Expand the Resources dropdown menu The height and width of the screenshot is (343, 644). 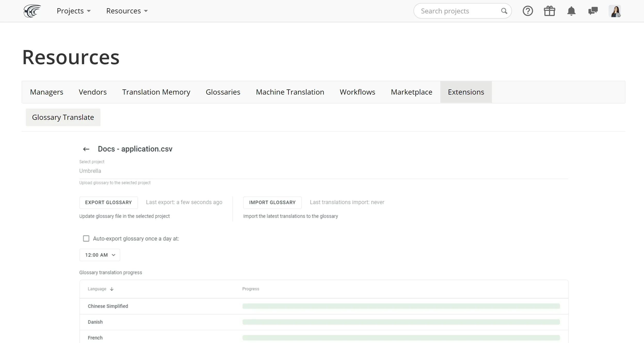[x=127, y=11]
